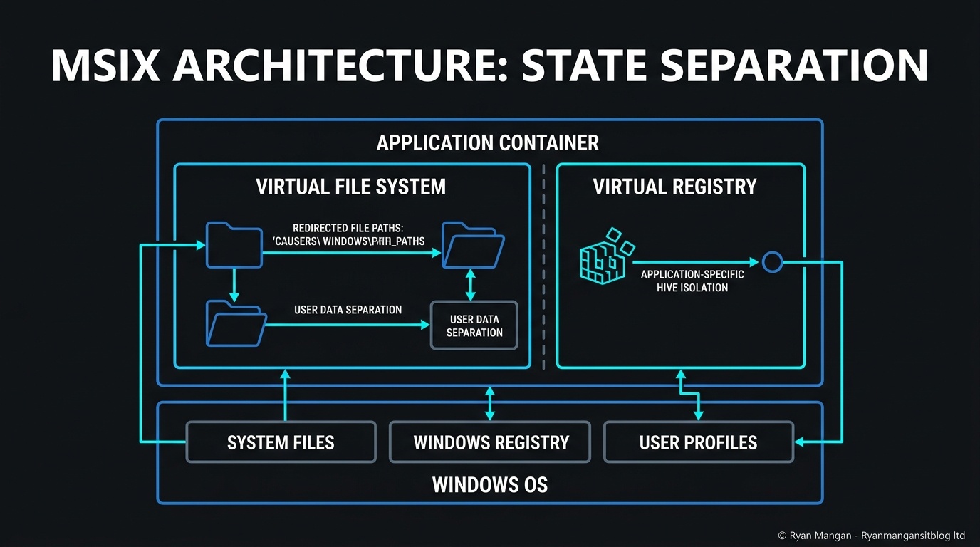Select the MSIX Architecture: State Separation title
The width and height of the screenshot is (980, 547).
coord(489,65)
